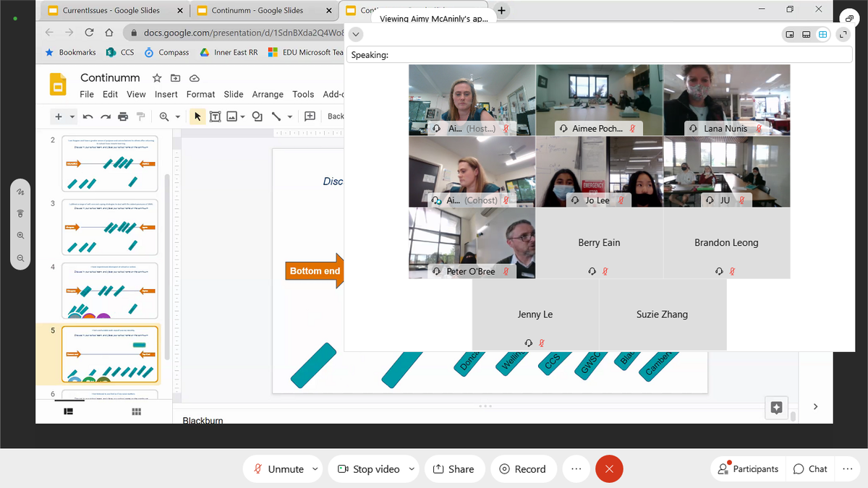Open the View menu
This screenshot has width=868, height=488.
click(136, 94)
